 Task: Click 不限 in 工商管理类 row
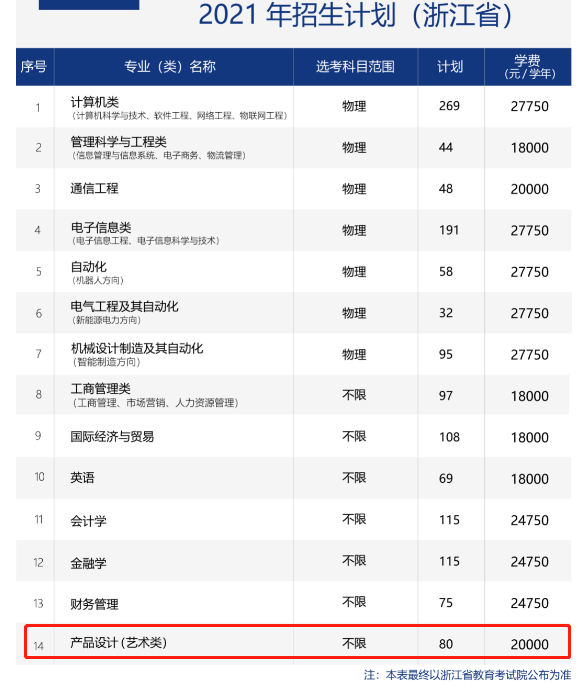click(354, 395)
